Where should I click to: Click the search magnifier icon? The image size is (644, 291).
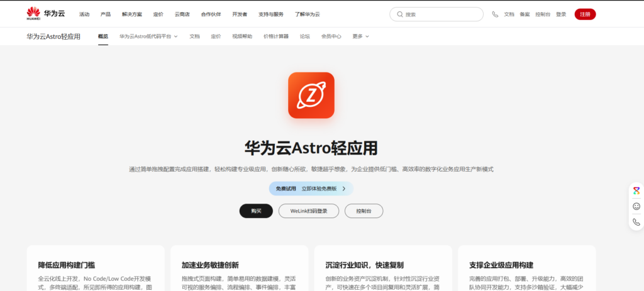tap(399, 14)
